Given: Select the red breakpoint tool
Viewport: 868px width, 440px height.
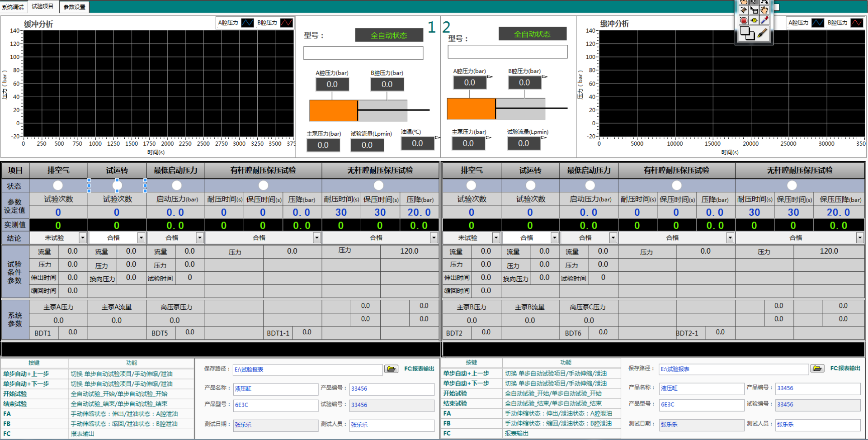Looking at the screenshot, I should tap(744, 20).
